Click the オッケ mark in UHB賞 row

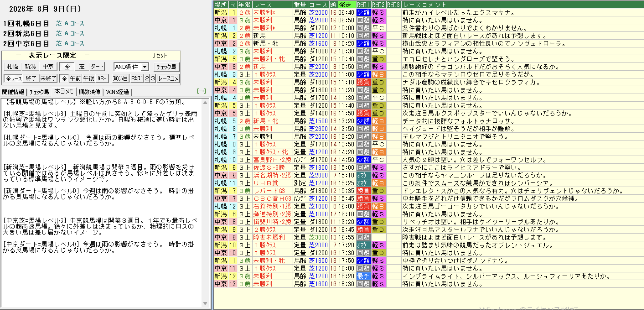click(x=363, y=183)
